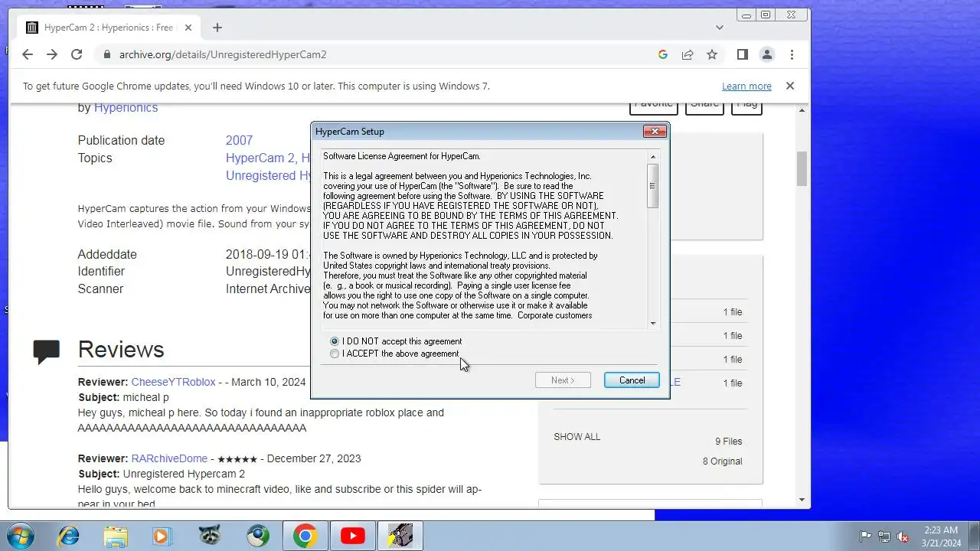Open the YouTube taskbar icon
The width and height of the screenshot is (980, 551).
[352, 536]
